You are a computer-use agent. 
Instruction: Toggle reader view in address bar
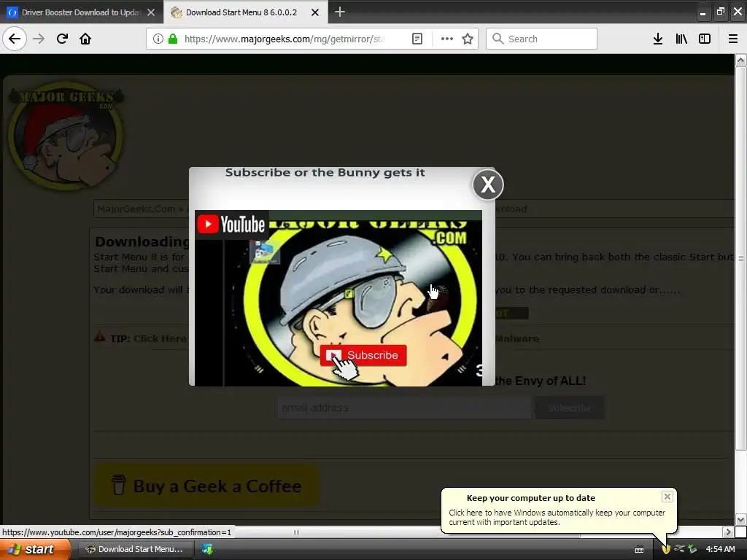[417, 39]
